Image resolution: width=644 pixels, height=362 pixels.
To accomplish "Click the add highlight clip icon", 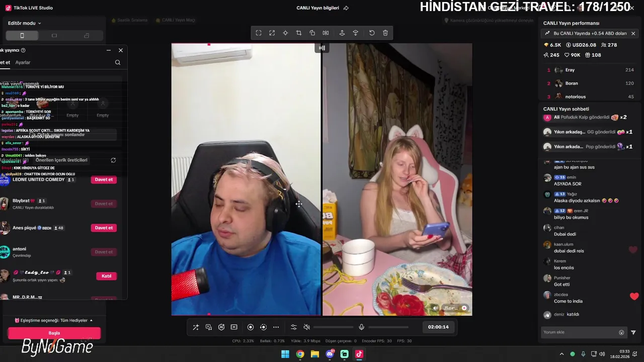I will [234, 327].
